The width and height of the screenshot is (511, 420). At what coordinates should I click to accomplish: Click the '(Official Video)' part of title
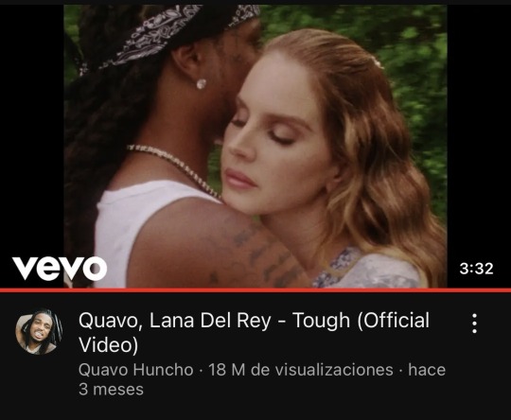(x=255, y=332)
